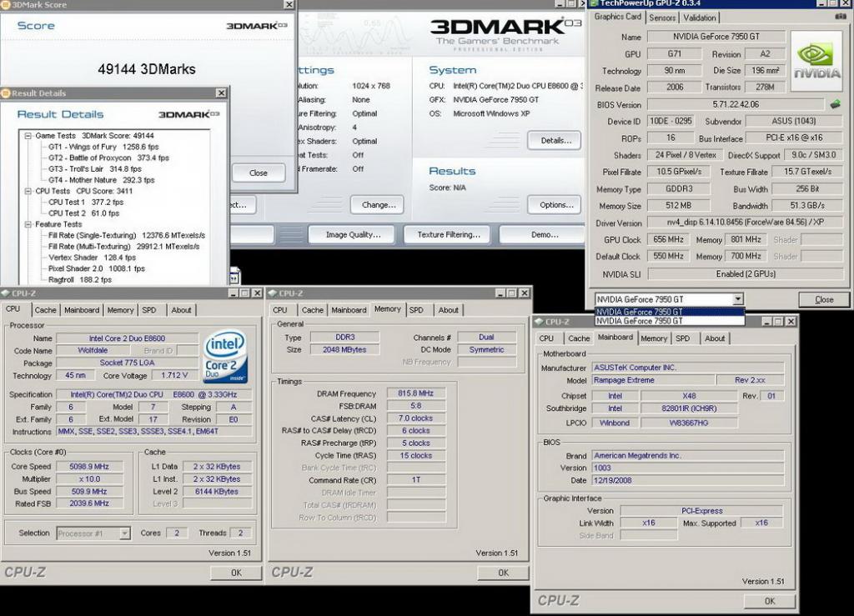Click the GPU Clock 656 MHz field
This screenshot has width=854, height=616.
[x=668, y=239]
